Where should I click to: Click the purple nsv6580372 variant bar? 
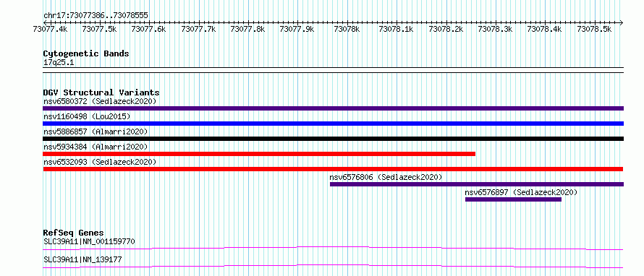click(333, 108)
